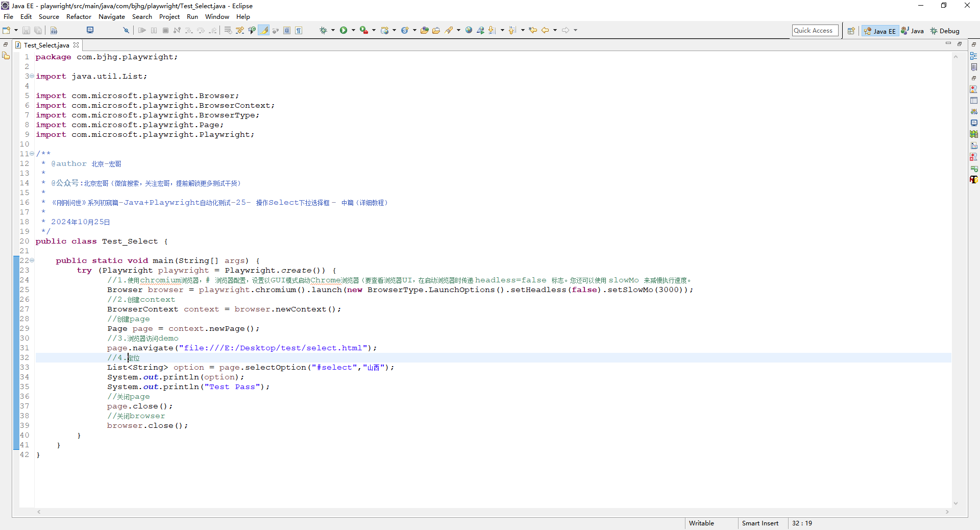The width and height of the screenshot is (980, 530).
Task: Click the green Run button in toolbar
Action: pos(344,31)
